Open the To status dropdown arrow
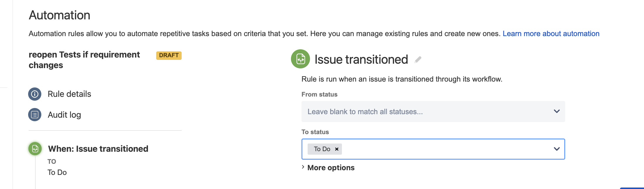Screen dimensions: 644x189 click(x=557, y=149)
